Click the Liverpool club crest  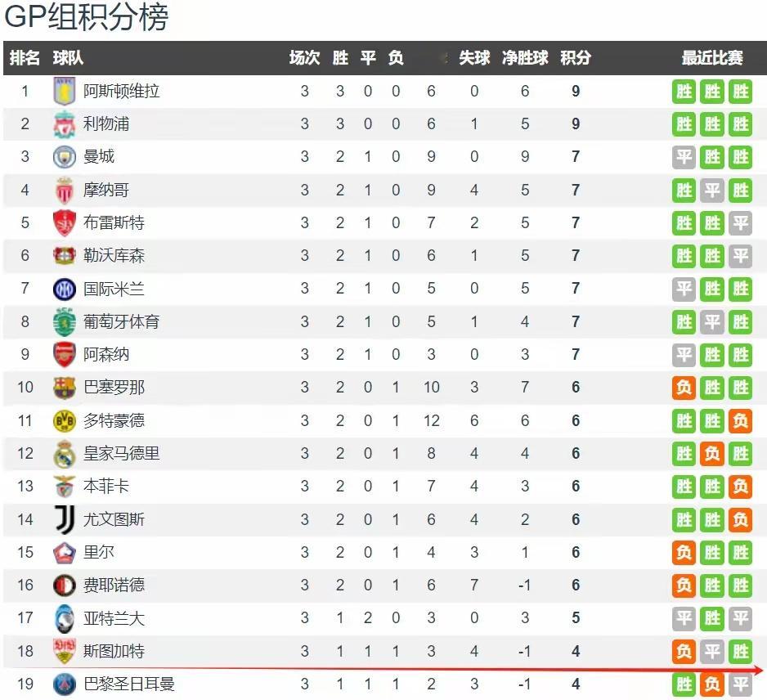tap(64, 124)
